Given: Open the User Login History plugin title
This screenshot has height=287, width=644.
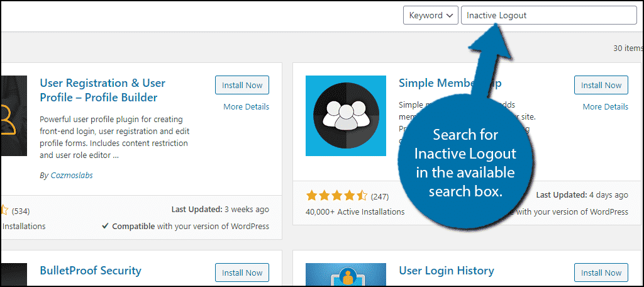Looking at the screenshot, I should (447, 270).
